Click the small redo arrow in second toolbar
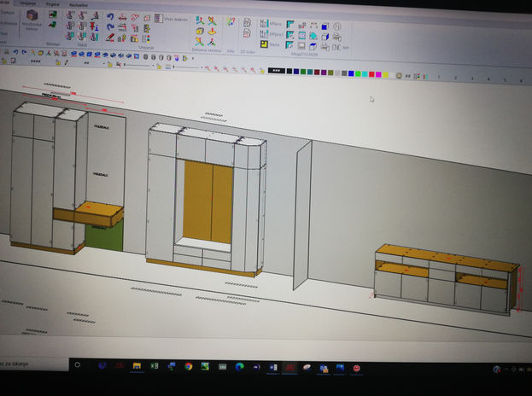This screenshot has height=396, width=532. (x=24, y=52)
